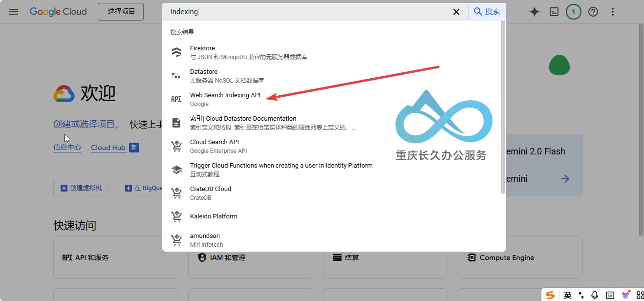The width and height of the screenshot is (644, 301).
Task: Click marketplace icon beside CrateDB Cloud
Action: click(x=176, y=193)
